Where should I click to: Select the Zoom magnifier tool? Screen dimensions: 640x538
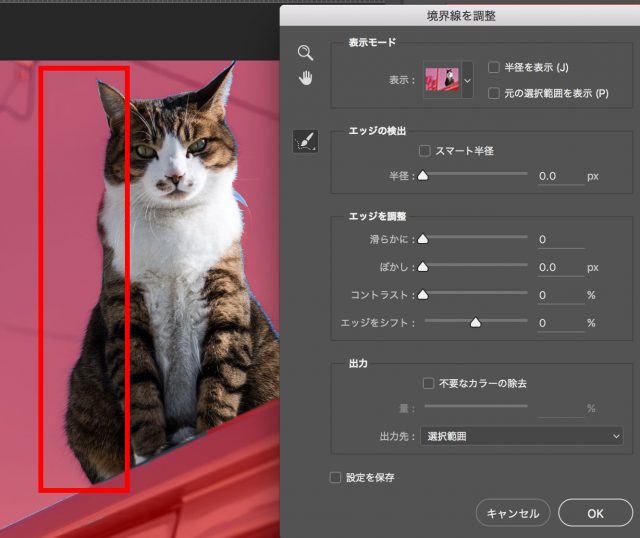(x=305, y=53)
